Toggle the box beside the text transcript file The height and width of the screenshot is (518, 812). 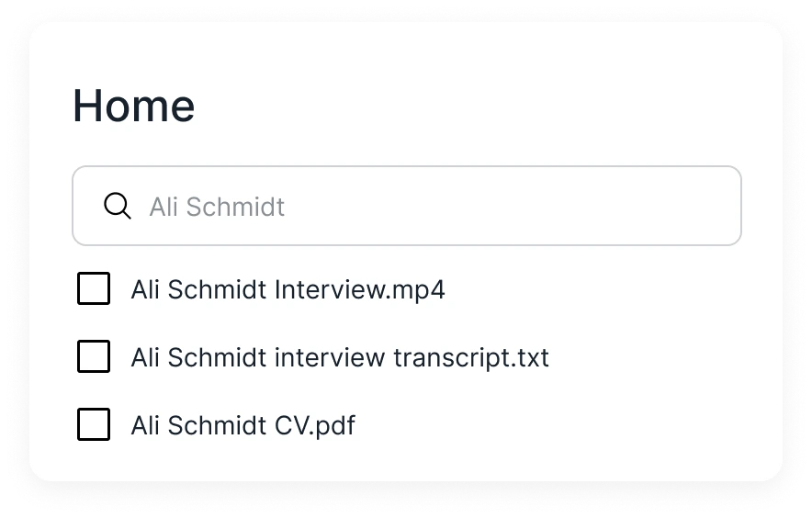(94, 356)
